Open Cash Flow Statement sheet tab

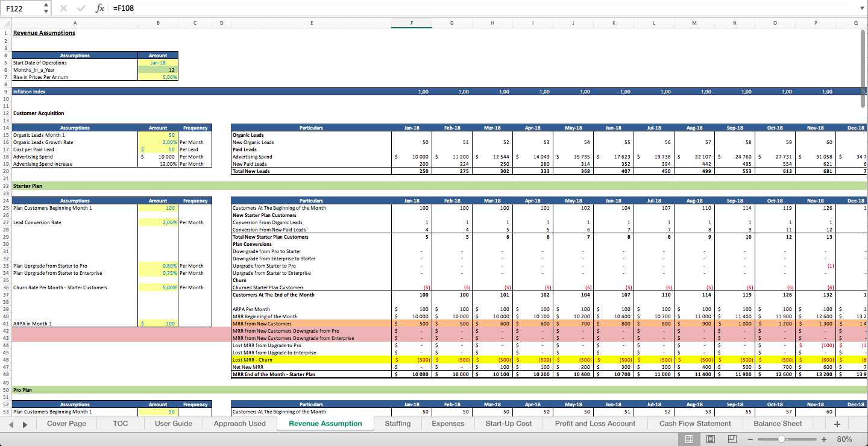[x=695, y=424]
